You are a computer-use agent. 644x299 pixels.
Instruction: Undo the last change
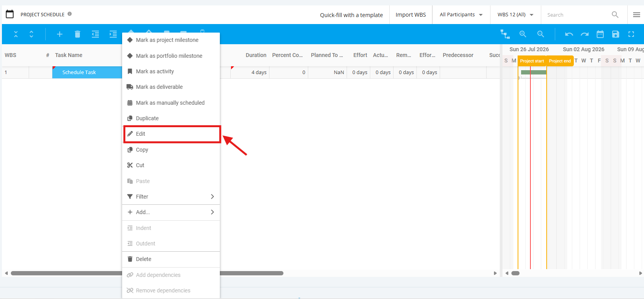click(x=569, y=34)
